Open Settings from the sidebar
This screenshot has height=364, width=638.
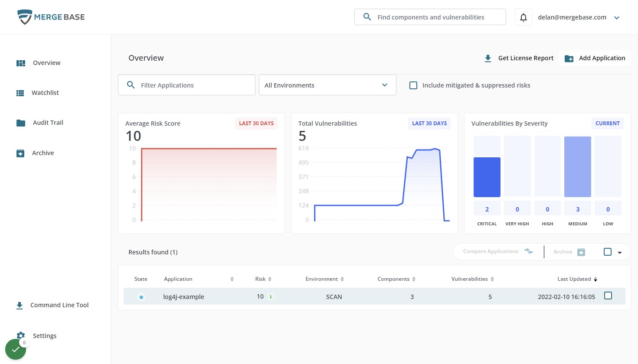click(x=45, y=336)
